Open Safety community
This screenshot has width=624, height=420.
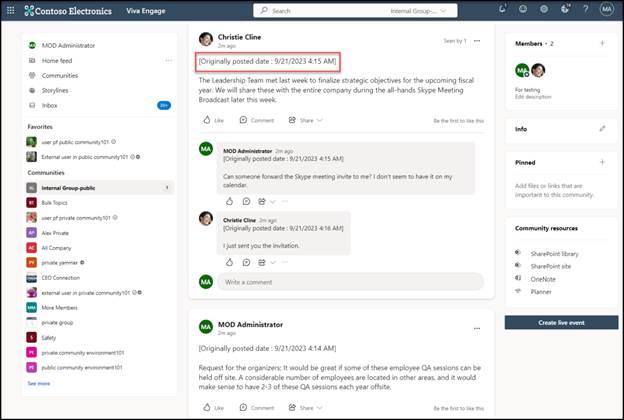49,338
